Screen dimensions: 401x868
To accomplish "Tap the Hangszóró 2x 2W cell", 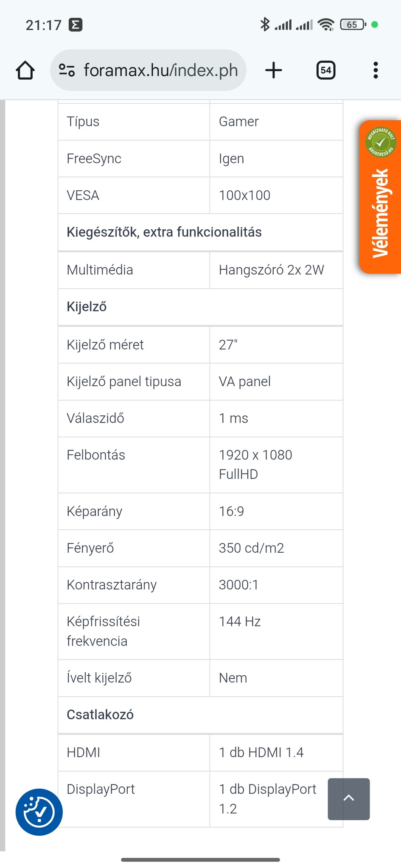I will pyautogui.click(x=271, y=270).
